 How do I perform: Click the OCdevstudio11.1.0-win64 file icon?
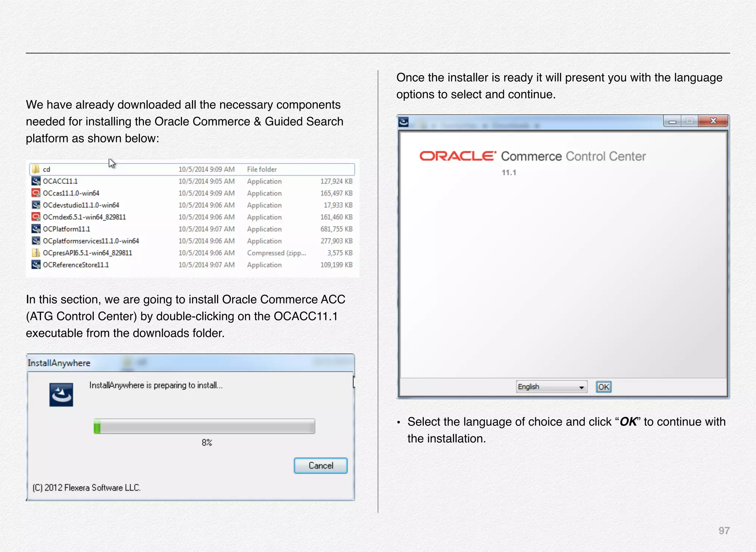click(x=36, y=205)
